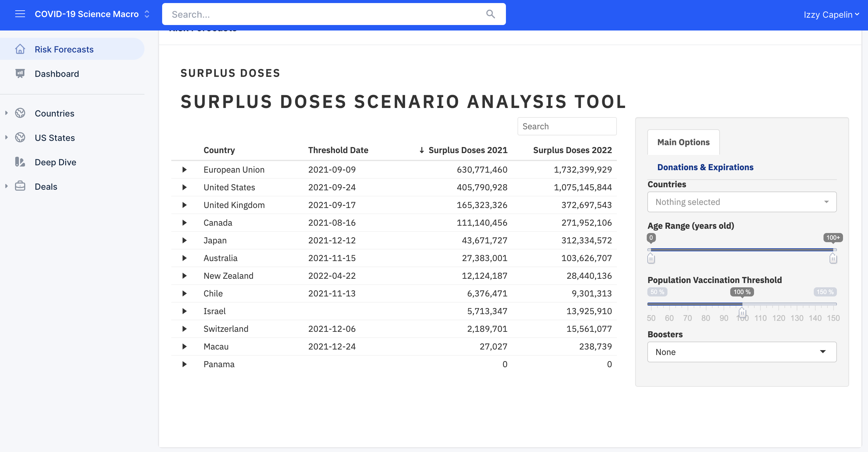Open the Boosters dropdown
The height and width of the screenshot is (452, 868).
[x=742, y=352]
